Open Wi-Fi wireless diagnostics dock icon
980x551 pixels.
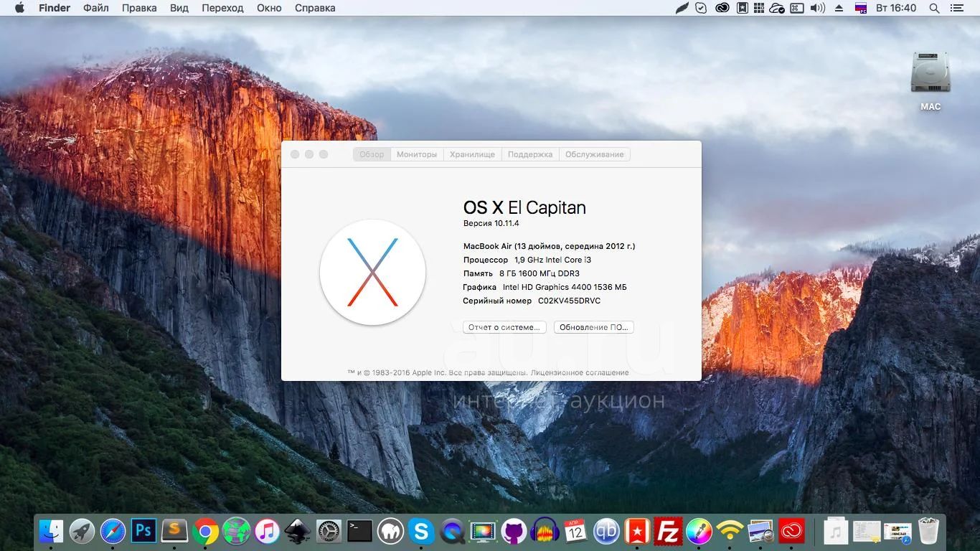(x=730, y=531)
